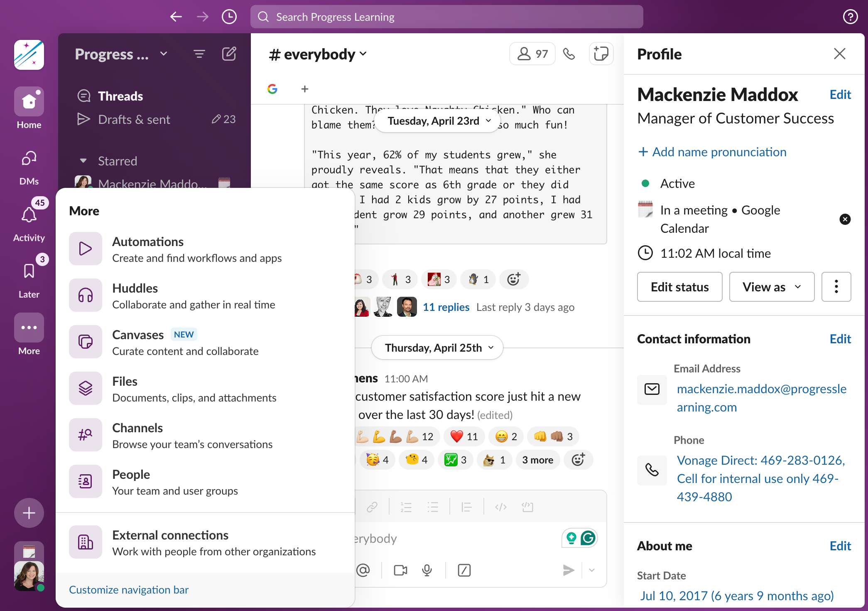View the 97 channel members
868x611 pixels.
tap(532, 54)
